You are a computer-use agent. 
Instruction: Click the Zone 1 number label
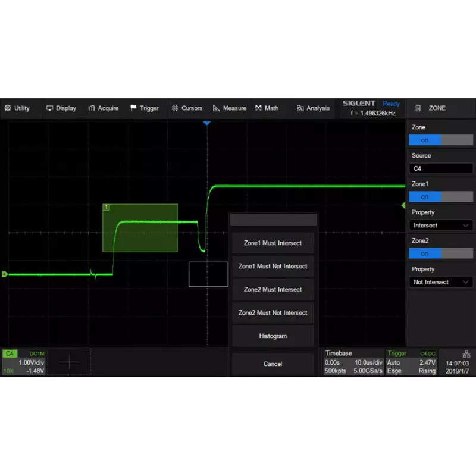[107, 207]
